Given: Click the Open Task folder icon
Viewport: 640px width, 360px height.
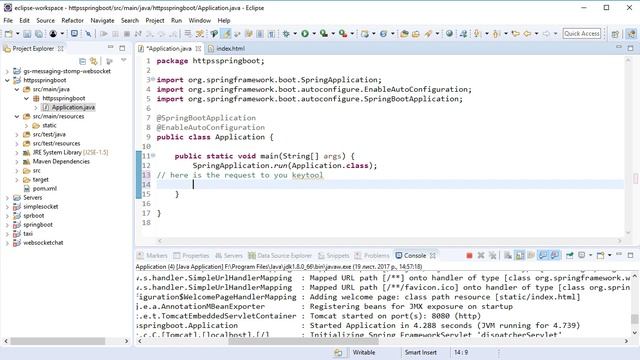Looking at the screenshot, I should (x=416, y=34).
